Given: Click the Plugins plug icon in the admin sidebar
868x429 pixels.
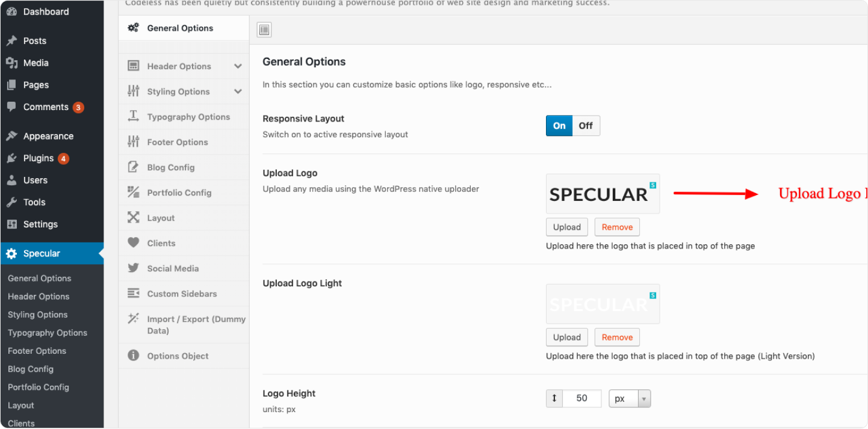Looking at the screenshot, I should (x=11, y=158).
